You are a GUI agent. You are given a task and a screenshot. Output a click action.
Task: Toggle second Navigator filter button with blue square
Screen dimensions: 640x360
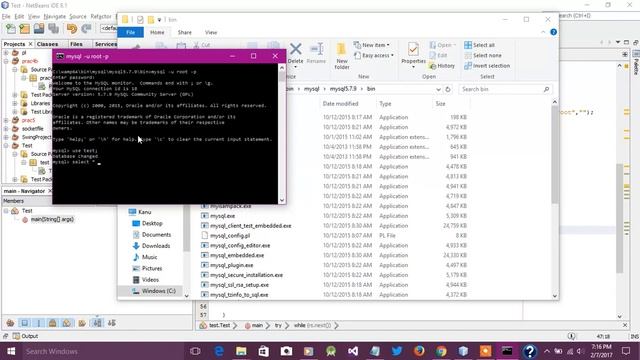[24, 323]
